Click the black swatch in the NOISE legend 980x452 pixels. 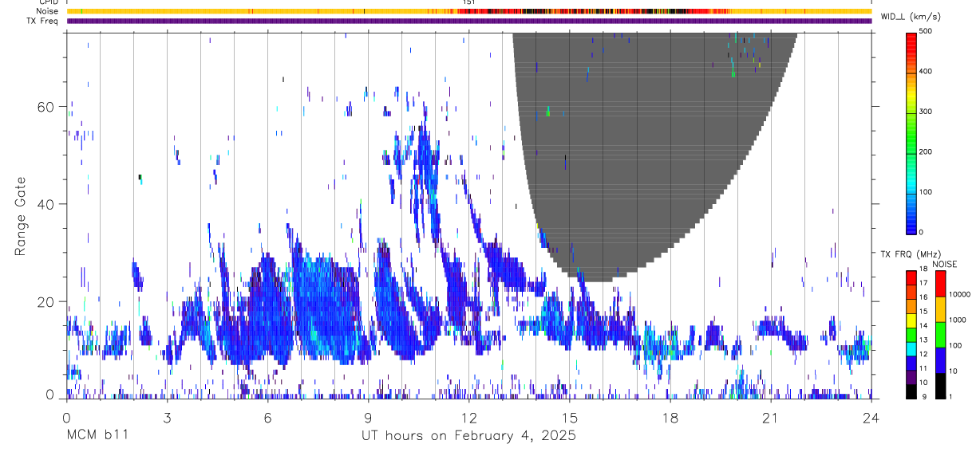click(x=940, y=386)
